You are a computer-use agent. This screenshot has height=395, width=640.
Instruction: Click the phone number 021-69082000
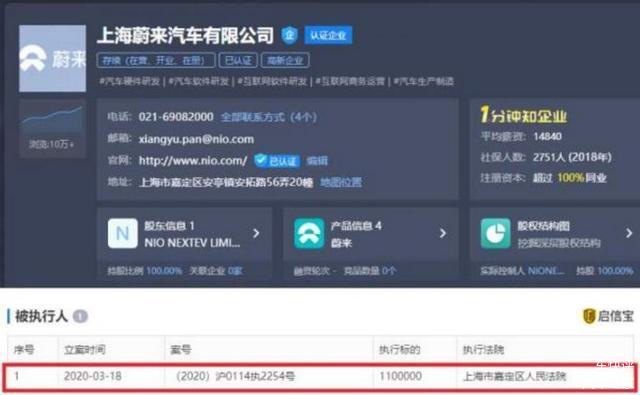coord(176,117)
